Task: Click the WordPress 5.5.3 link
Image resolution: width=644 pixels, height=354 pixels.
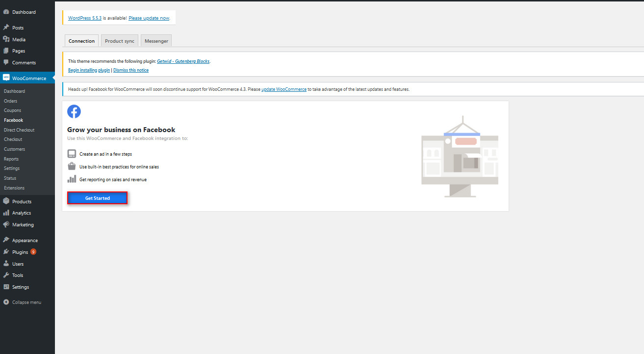Action: (85, 18)
